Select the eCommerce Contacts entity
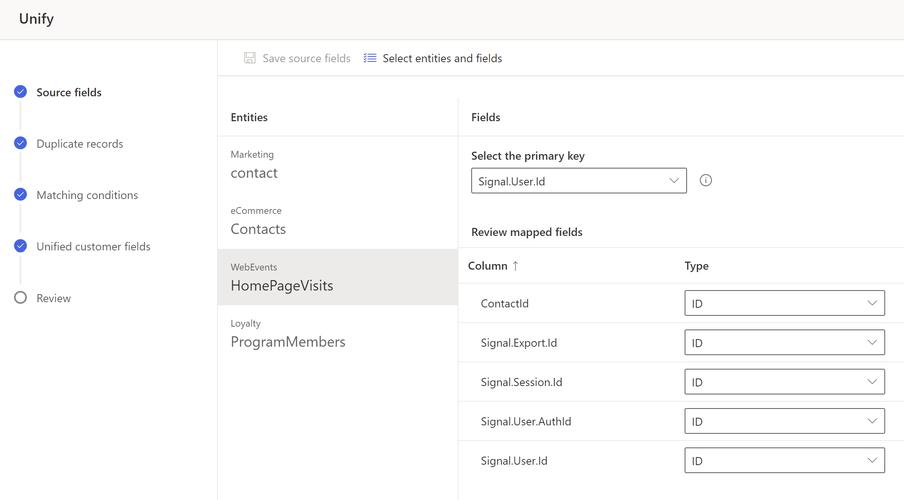904x500 pixels. [338, 221]
